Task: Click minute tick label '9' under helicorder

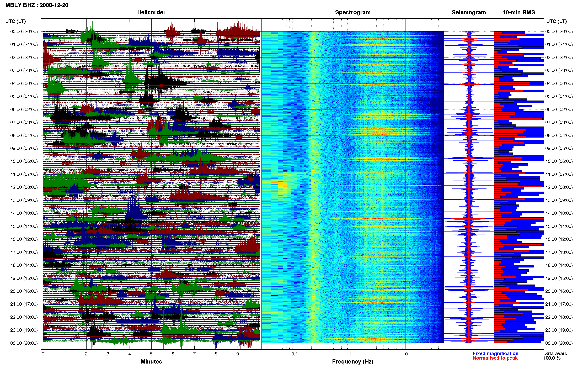Action: [x=238, y=354]
